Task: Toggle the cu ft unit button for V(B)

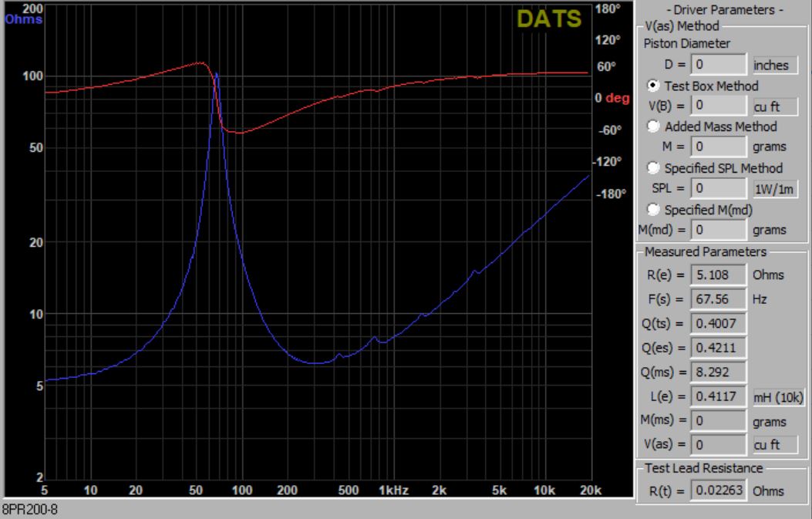Action: click(775, 106)
